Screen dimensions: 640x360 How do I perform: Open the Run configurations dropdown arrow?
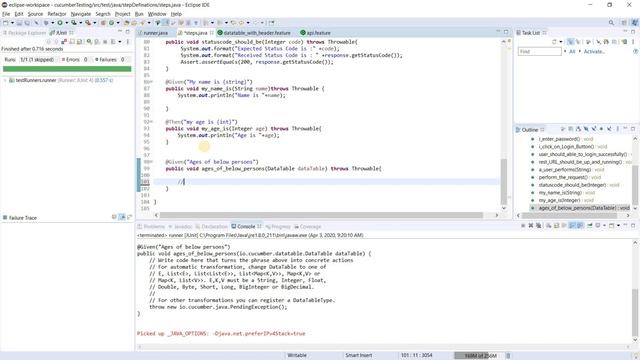coord(67,23)
